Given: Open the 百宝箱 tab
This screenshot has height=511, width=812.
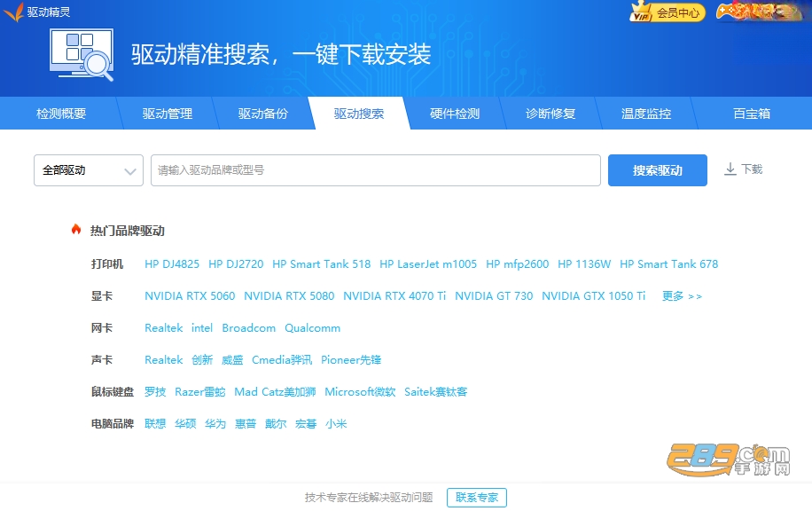Looking at the screenshot, I should click(x=752, y=114).
